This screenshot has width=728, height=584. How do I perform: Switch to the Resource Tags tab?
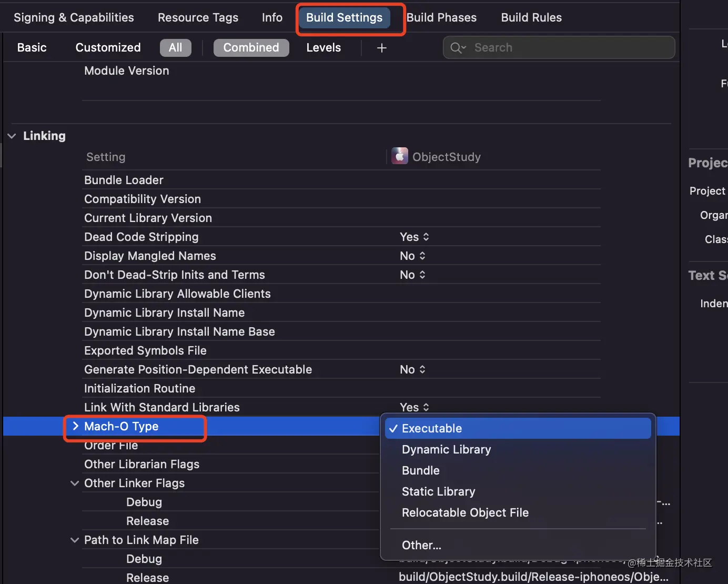tap(198, 17)
